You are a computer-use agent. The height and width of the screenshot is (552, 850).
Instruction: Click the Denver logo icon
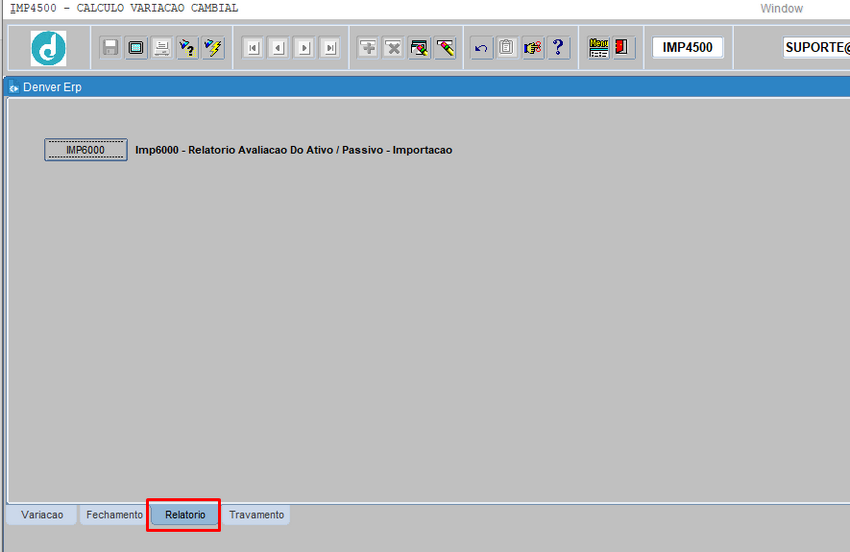[x=48, y=48]
